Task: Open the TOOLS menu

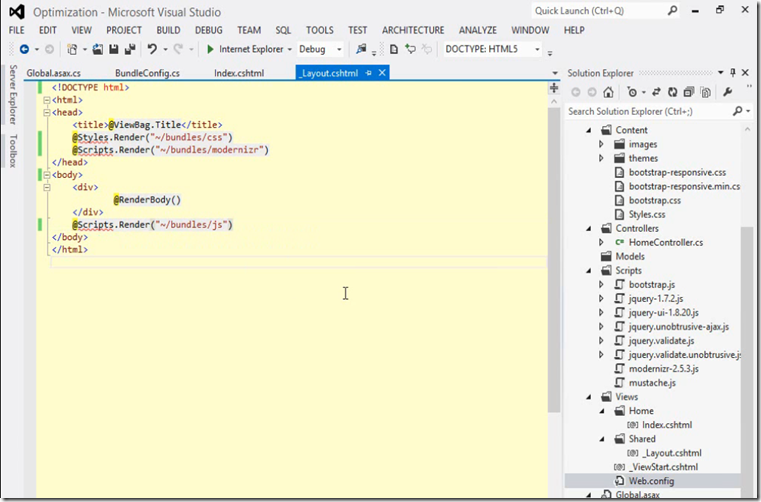Action: 319,30
